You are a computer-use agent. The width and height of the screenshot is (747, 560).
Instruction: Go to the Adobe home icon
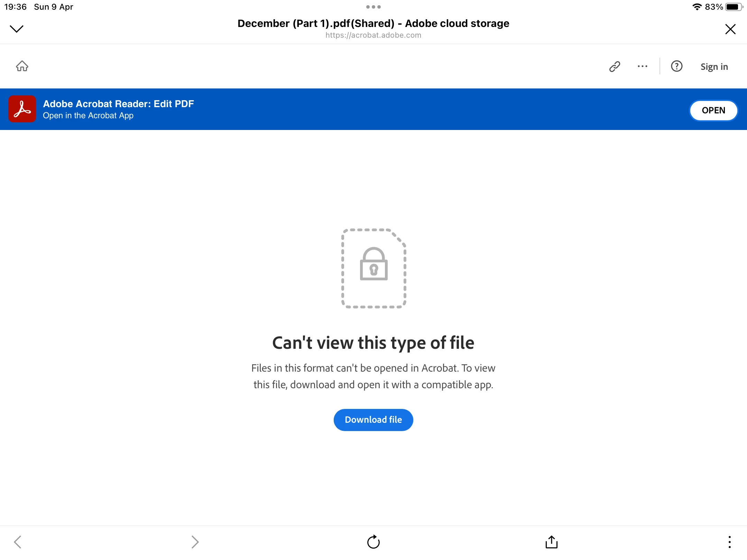coord(22,66)
